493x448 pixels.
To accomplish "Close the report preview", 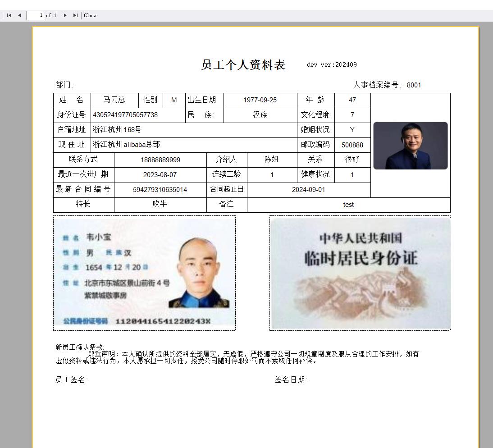I will pyautogui.click(x=90, y=15).
